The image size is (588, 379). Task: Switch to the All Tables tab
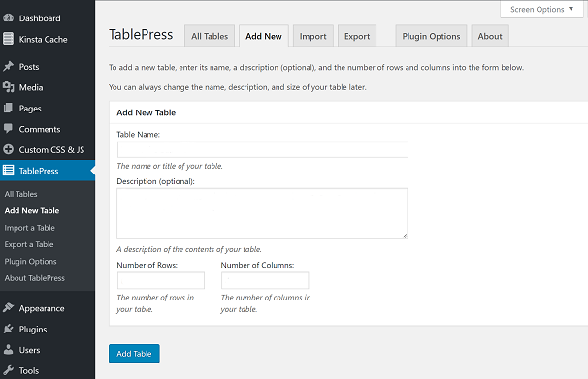tap(210, 36)
